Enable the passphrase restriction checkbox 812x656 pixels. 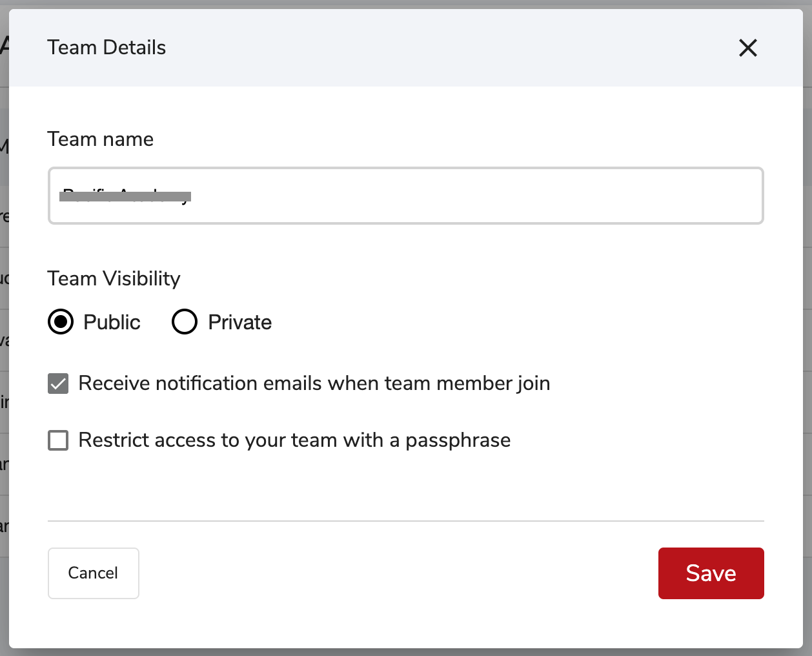[58, 440]
